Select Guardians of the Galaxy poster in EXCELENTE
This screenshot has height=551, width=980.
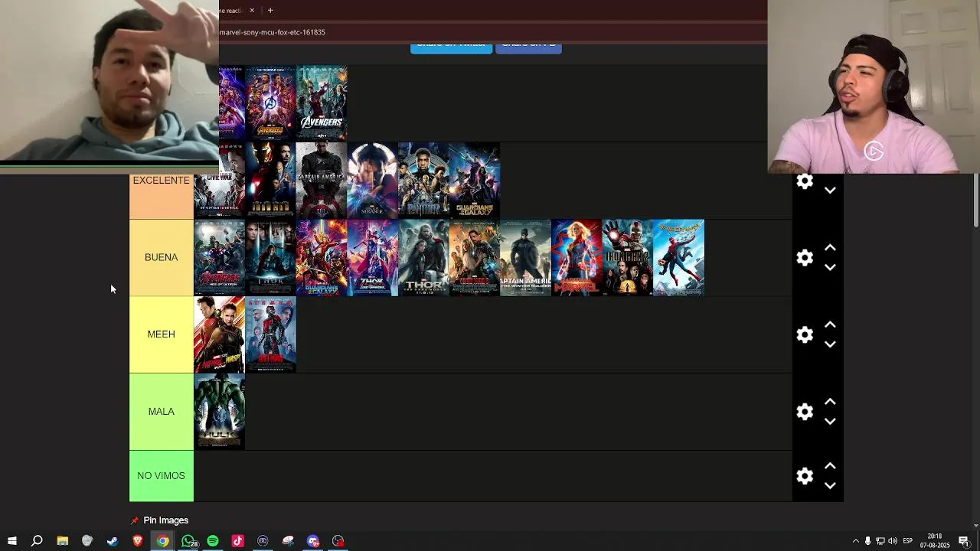(475, 181)
